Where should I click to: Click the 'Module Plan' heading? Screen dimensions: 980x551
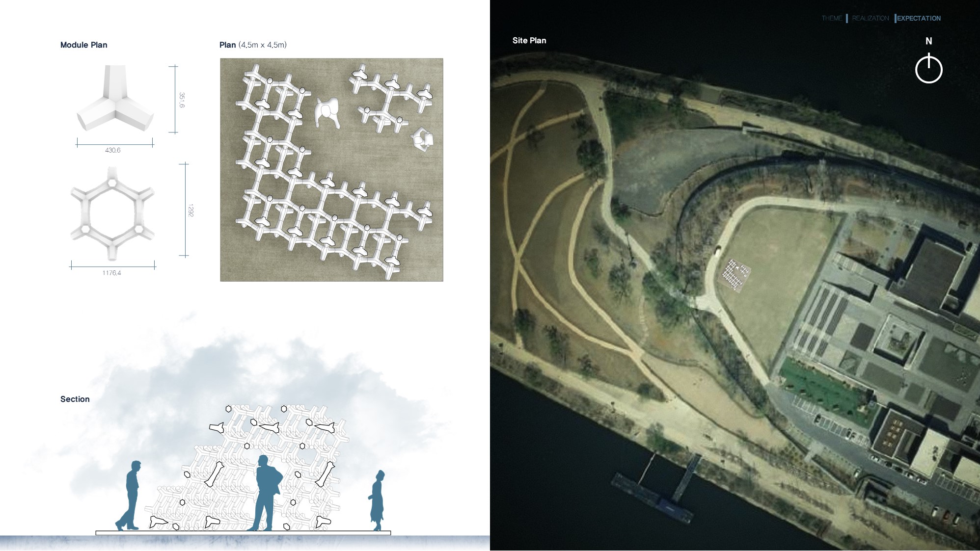[x=83, y=45]
